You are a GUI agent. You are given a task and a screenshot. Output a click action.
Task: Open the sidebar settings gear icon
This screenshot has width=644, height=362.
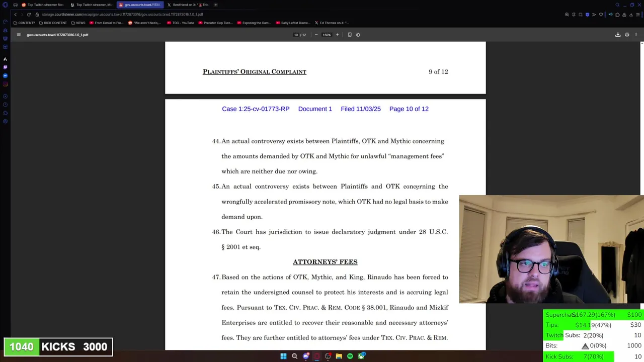(x=5, y=121)
